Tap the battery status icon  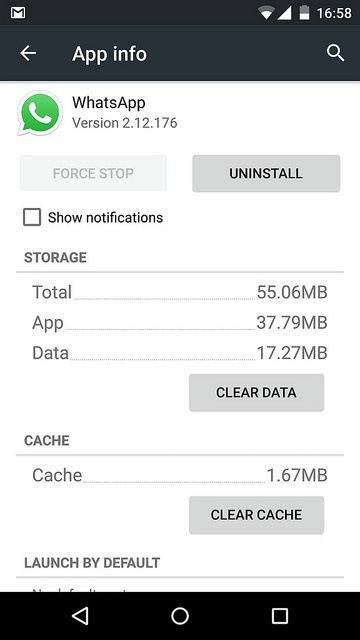[304, 13]
